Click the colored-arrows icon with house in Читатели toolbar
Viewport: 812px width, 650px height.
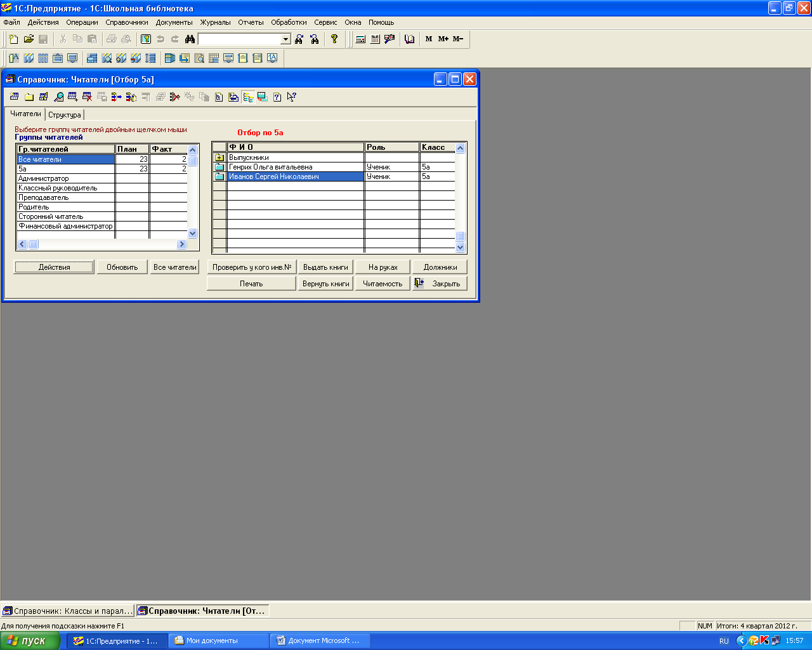point(131,97)
